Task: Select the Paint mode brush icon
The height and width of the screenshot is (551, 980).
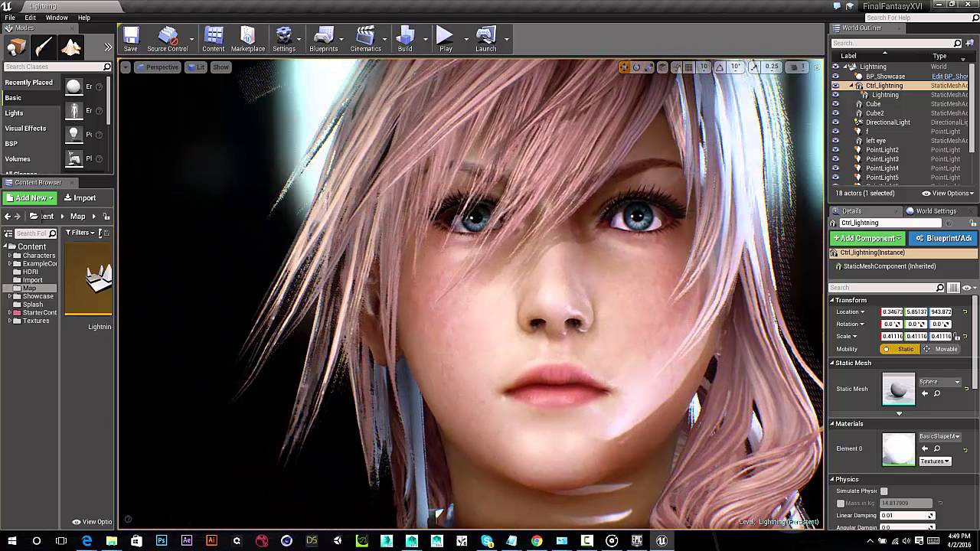Action: click(x=44, y=47)
